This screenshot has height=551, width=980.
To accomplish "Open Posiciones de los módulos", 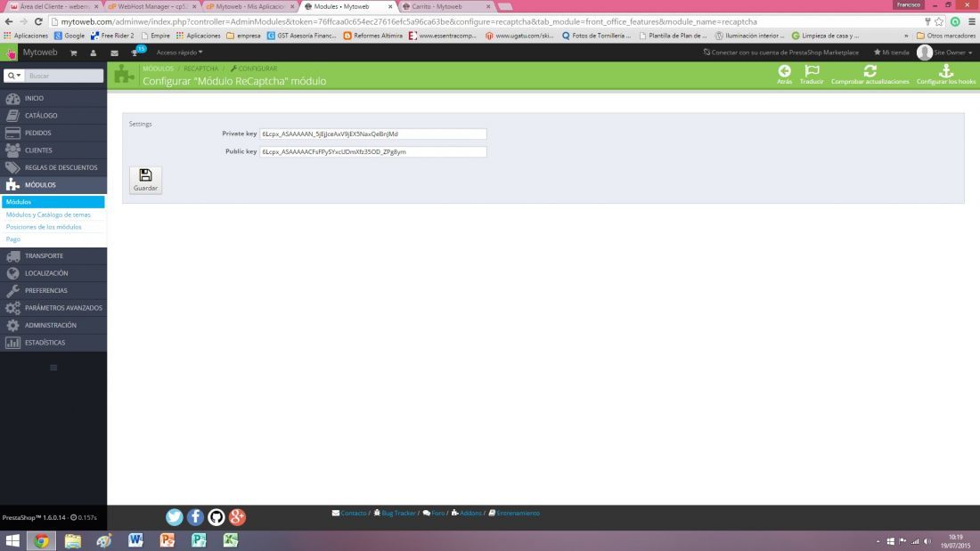I will (x=44, y=227).
